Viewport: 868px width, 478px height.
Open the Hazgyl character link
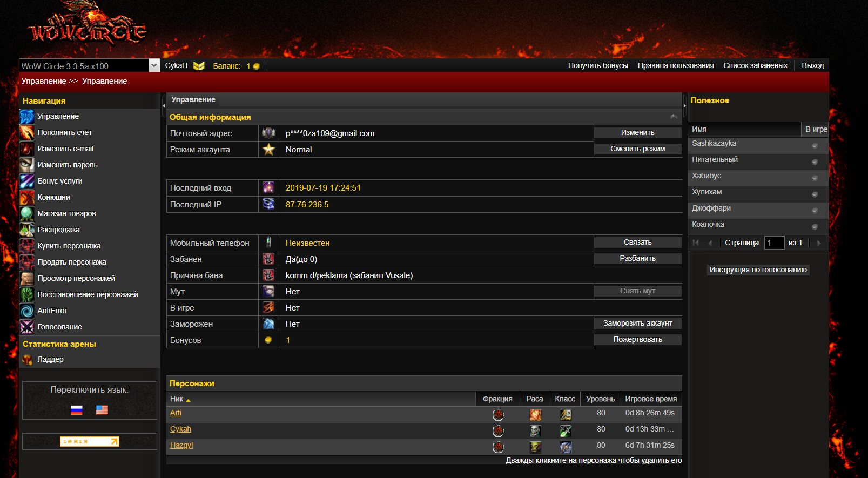pos(181,445)
